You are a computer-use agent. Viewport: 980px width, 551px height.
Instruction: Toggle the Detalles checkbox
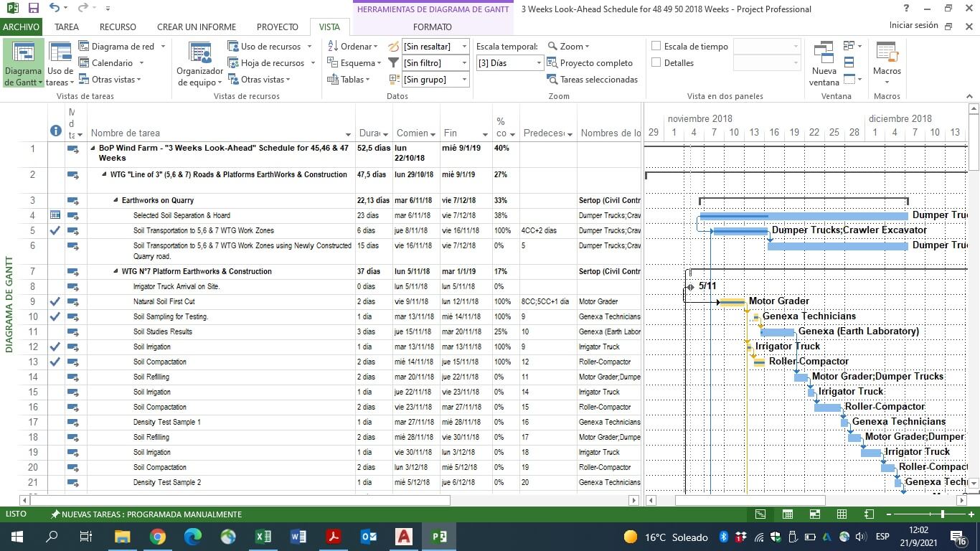[656, 63]
